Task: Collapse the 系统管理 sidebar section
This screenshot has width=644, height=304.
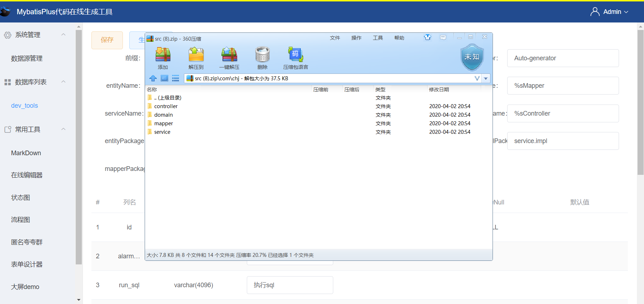Action: click(64, 35)
